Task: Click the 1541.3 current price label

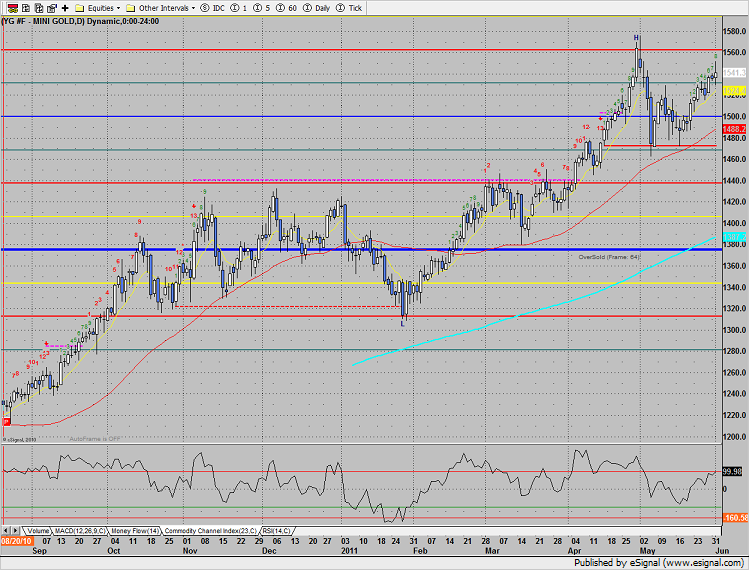Action: tap(734, 73)
